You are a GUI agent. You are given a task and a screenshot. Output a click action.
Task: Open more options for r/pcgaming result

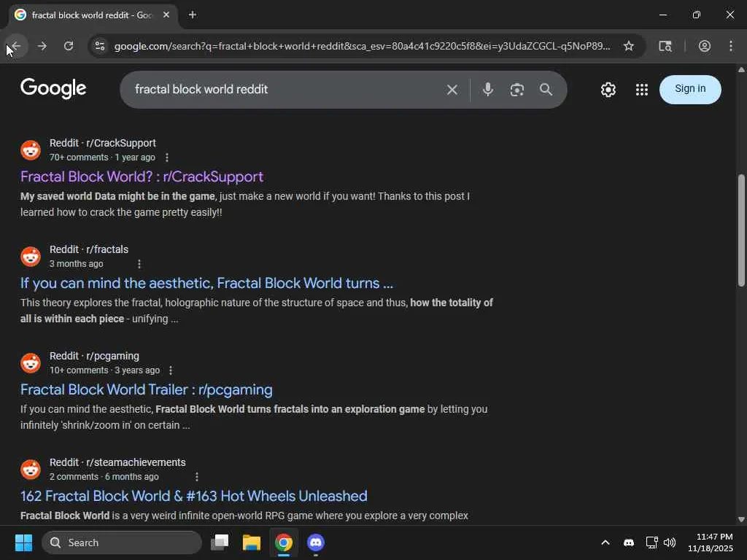171,370
